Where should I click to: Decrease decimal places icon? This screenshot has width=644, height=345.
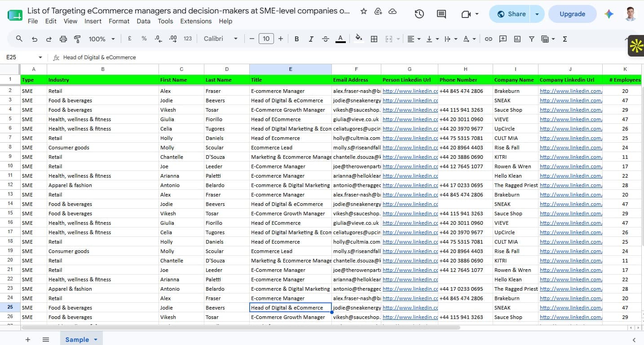pyautogui.click(x=158, y=39)
